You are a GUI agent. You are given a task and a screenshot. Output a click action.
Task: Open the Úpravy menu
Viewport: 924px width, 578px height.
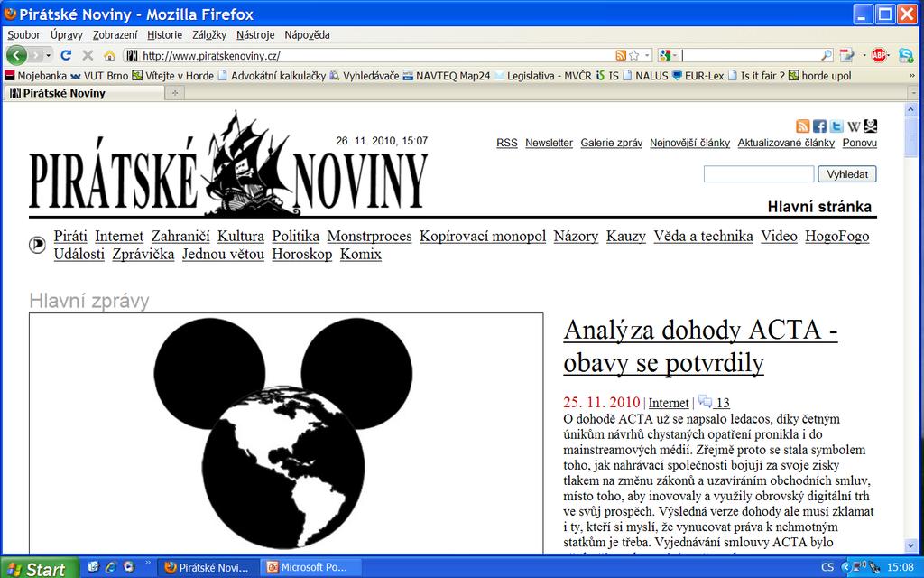66,35
